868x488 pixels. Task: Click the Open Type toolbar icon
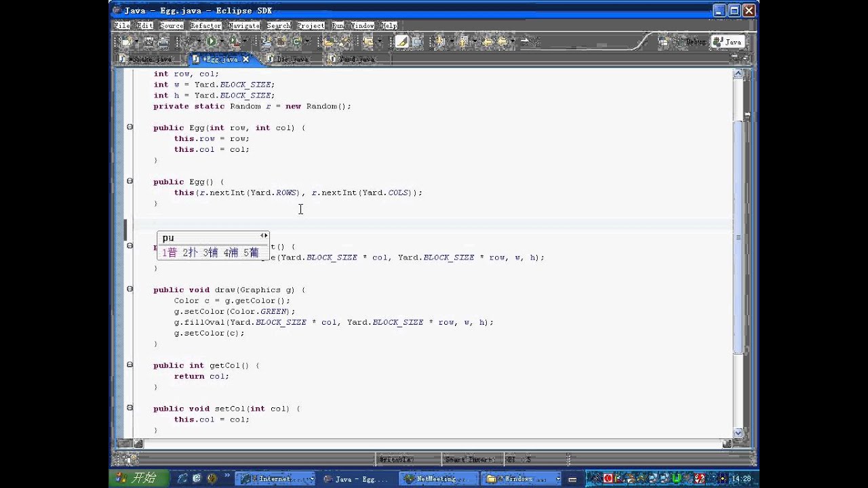tap(328, 42)
